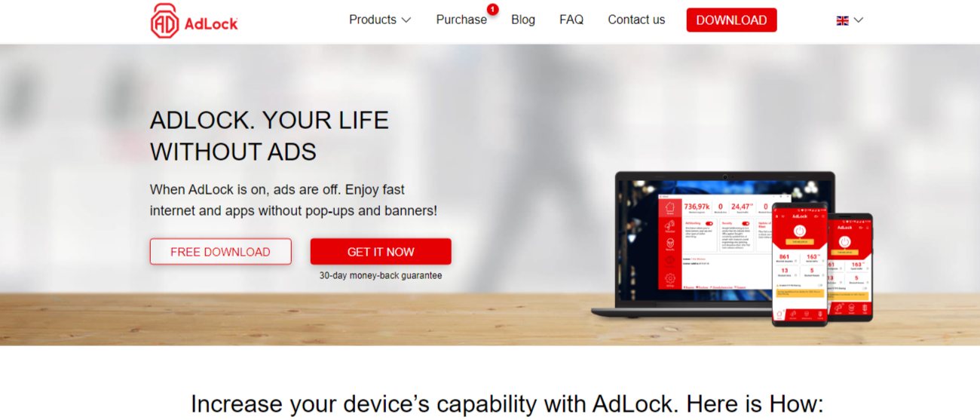The image size is (980, 420).
Task: Click the Settings gear icon in laptop sidebar
Action: pos(670,278)
